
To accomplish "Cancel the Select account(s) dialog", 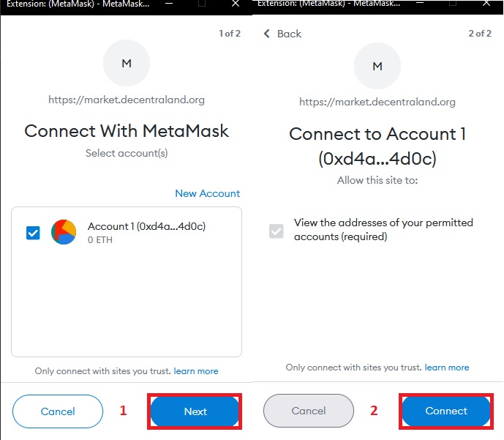I will point(58,411).
